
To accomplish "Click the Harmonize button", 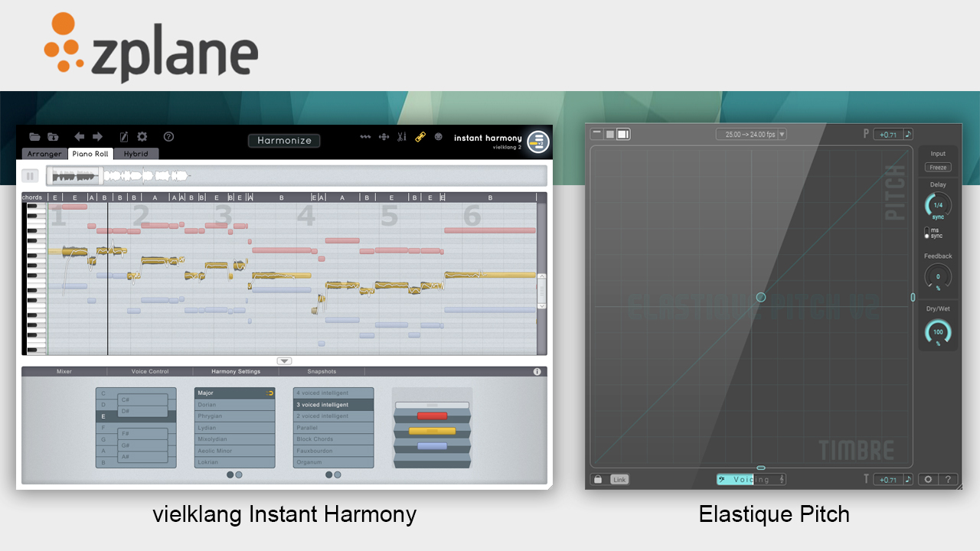I will (284, 141).
